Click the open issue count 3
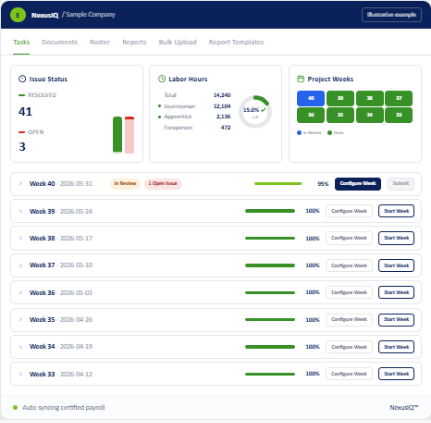 click(22, 147)
